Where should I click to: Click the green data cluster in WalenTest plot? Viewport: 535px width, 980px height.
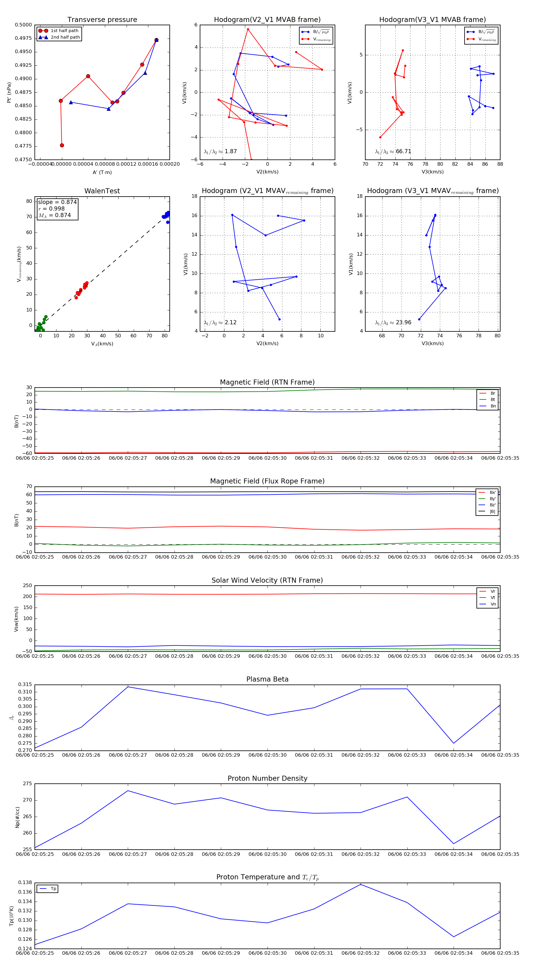[x=40, y=324]
